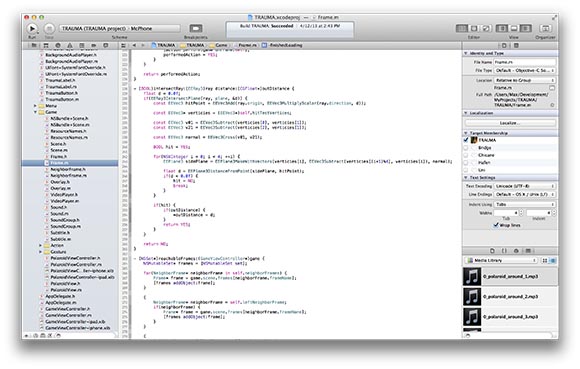Toggle the Wrap lines checkbox
The height and width of the screenshot is (369, 580).
point(496,225)
